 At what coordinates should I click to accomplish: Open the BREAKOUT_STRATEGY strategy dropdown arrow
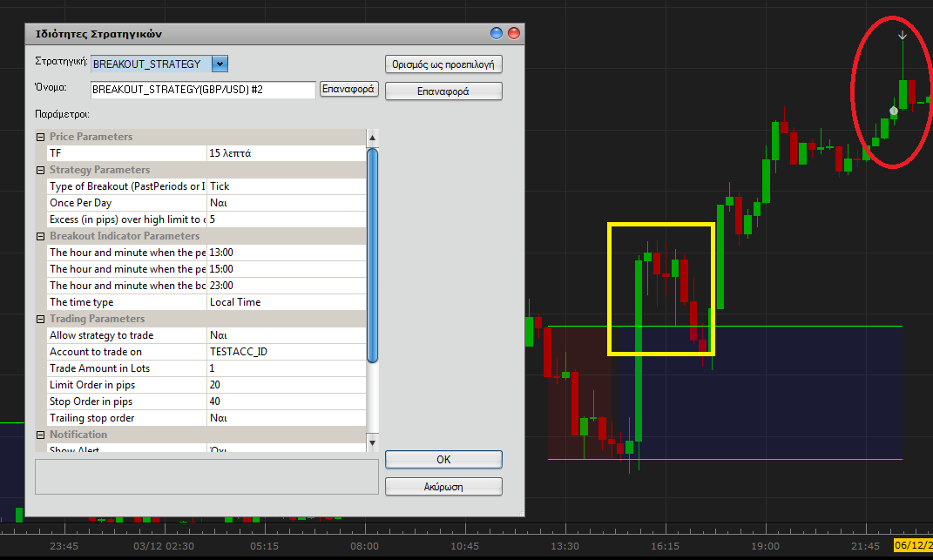[220, 64]
